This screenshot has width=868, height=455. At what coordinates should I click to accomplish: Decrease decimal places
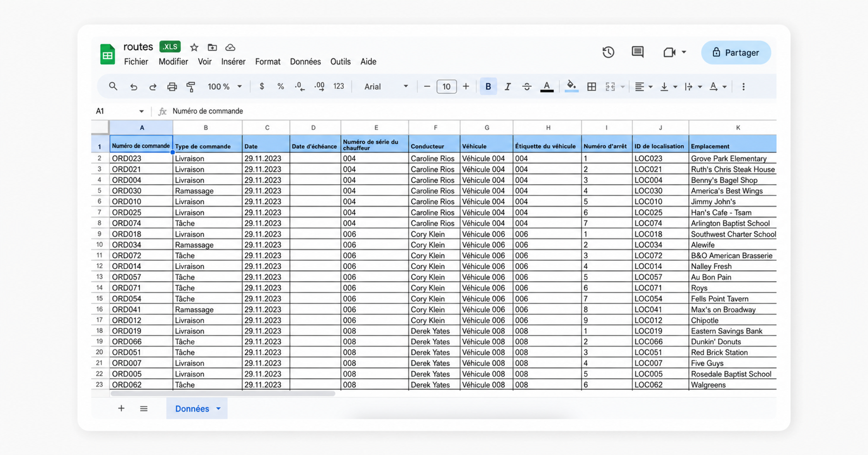(x=300, y=86)
